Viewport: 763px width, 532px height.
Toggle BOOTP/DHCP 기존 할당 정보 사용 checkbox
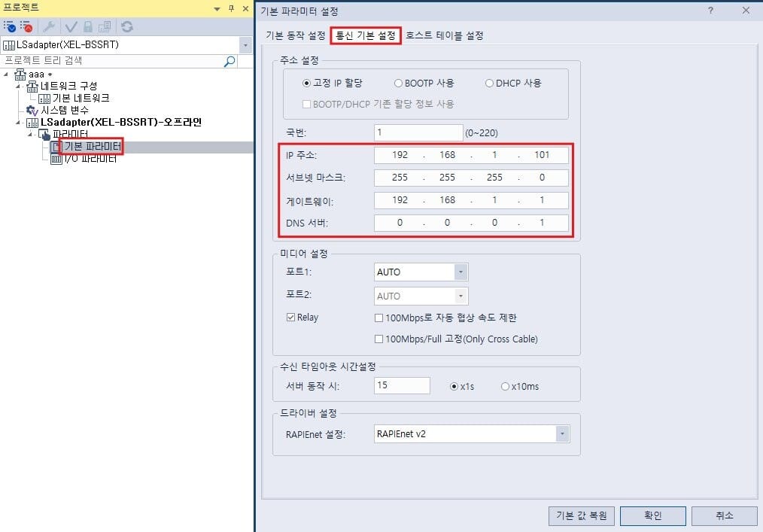click(306, 104)
